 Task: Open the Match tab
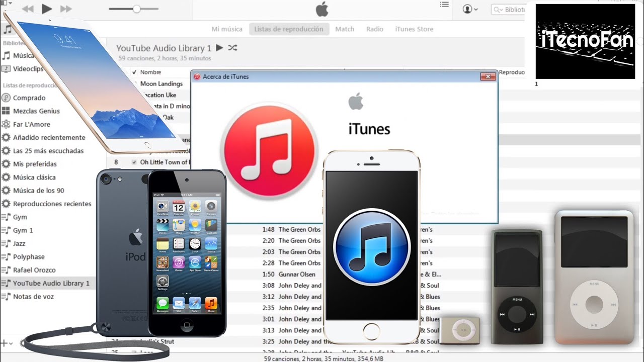click(x=345, y=29)
